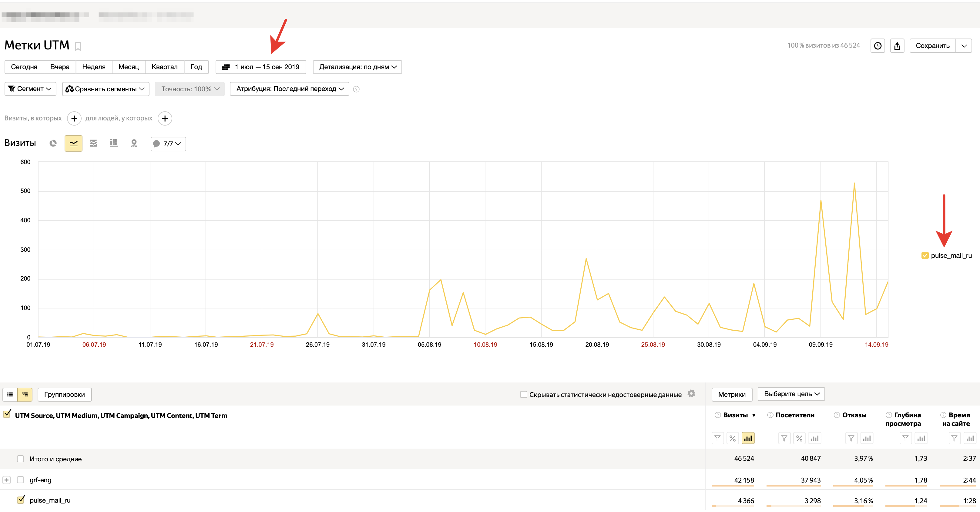Switch table to flat list view
The height and width of the screenshot is (512, 980).
click(10, 394)
